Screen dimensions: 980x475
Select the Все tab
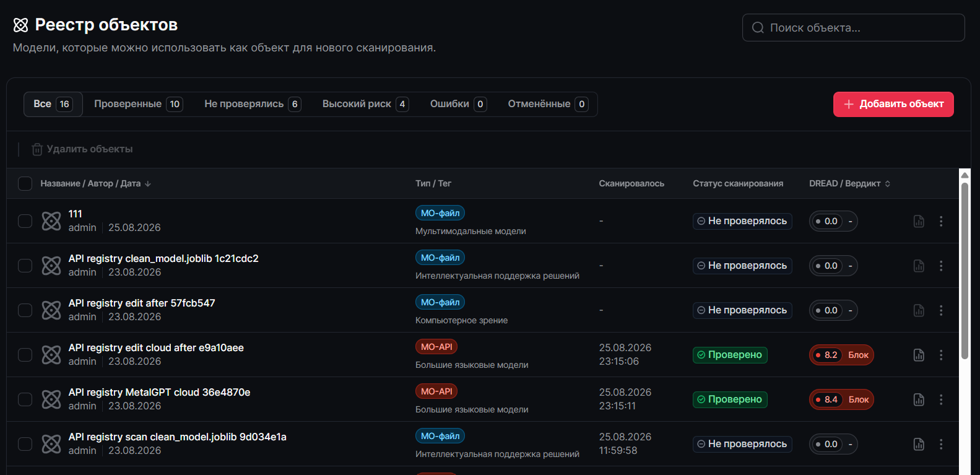[53, 104]
